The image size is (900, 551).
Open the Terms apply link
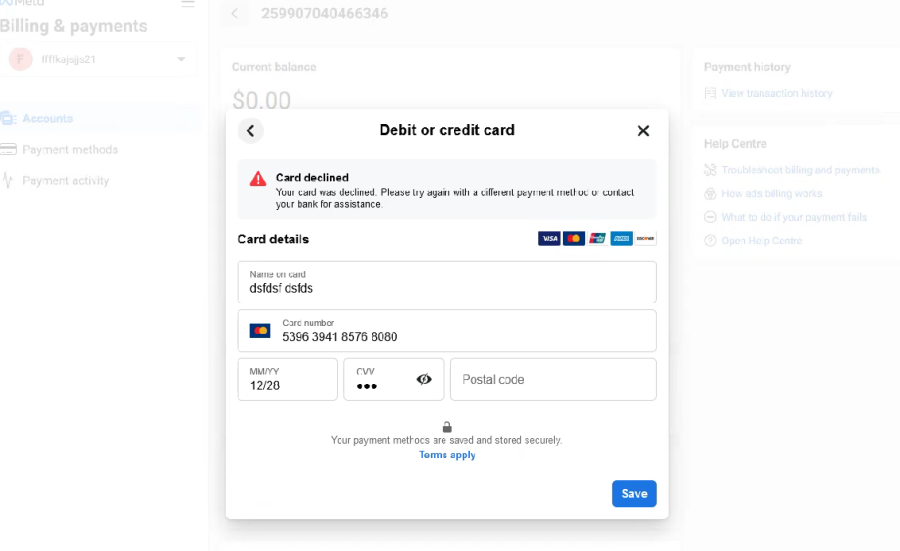pyautogui.click(x=447, y=455)
